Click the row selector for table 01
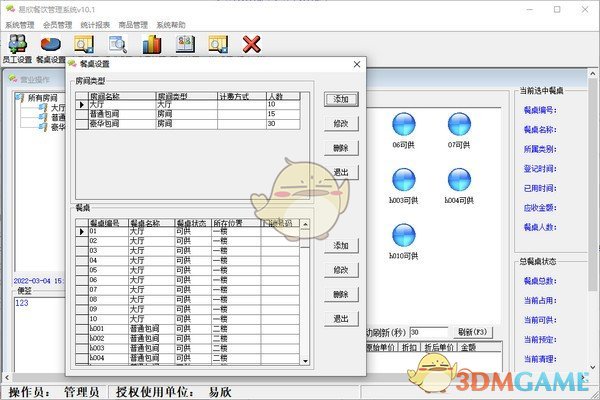The height and width of the screenshot is (400, 600). 82,232
